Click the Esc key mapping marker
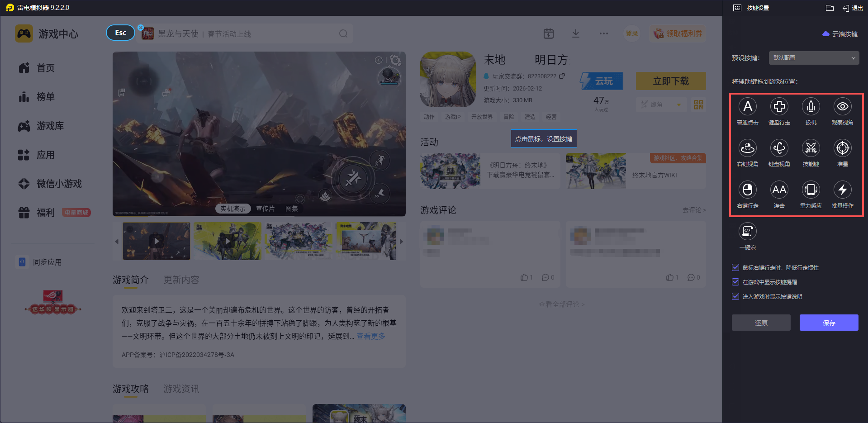The width and height of the screenshot is (868, 423). 120,33
